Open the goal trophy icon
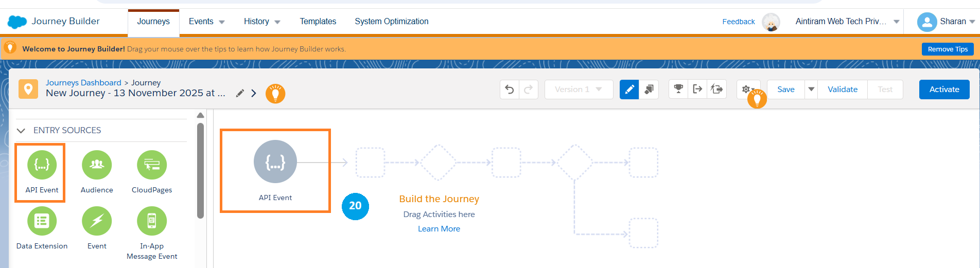The image size is (980, 268). click(678, 89)
